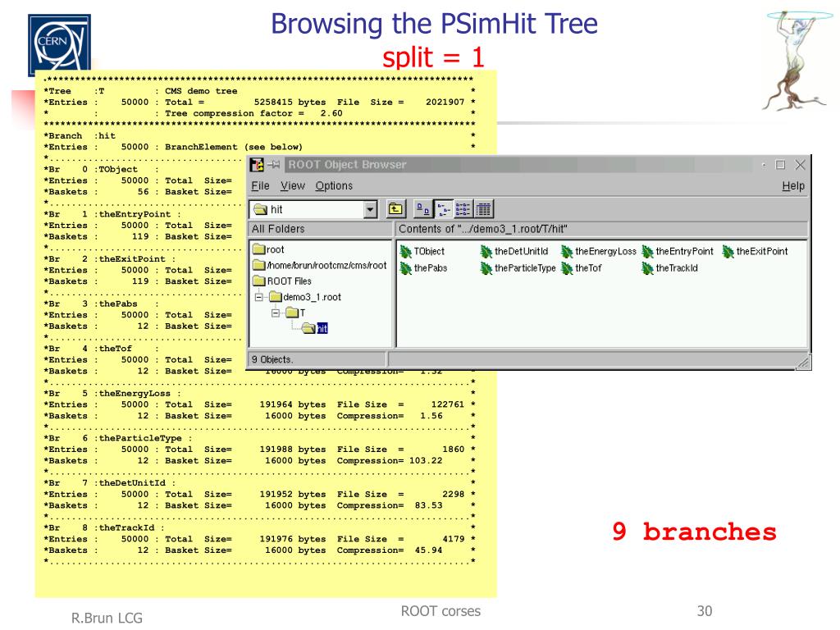Switch to details view mode
Image resolution: width=840 pixels, height=630 pixels.
click(483, 209)
